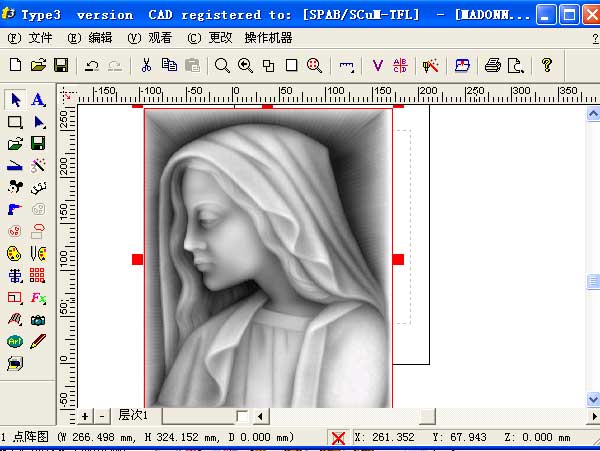Click the red ellipse over rectangle icon
The image size is (600, 451).
(x=38, y=231)
